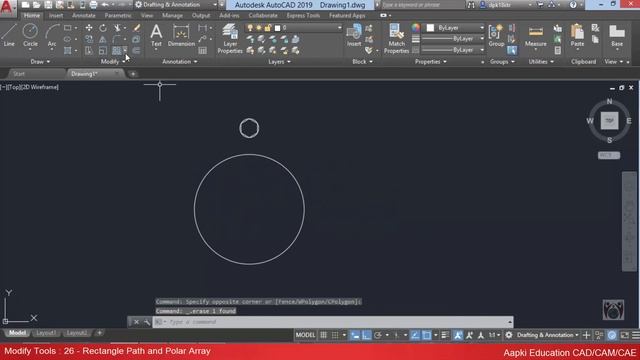
Task: Click the Table icon in Annotation
Action: 202,51
